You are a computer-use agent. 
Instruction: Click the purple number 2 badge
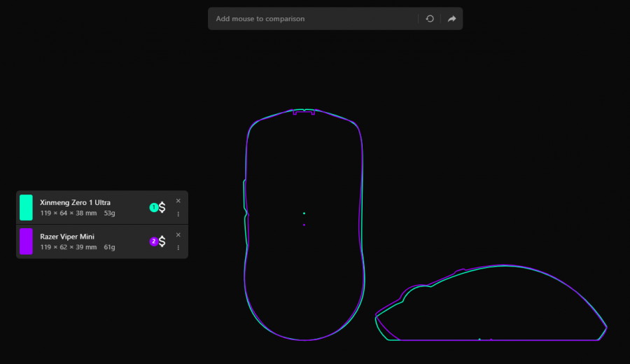click(153, 241)
